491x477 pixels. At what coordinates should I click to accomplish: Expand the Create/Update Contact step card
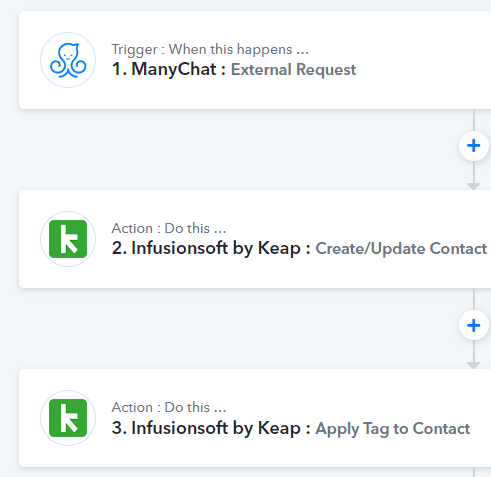[255, 239]
